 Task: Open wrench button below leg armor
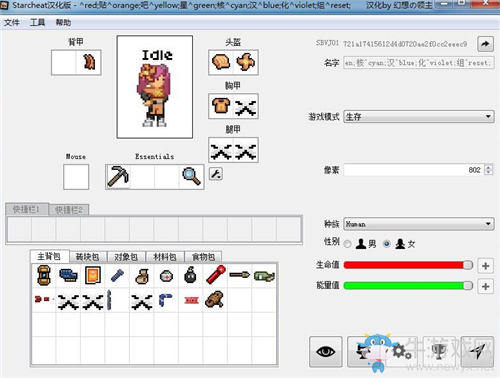216,174
